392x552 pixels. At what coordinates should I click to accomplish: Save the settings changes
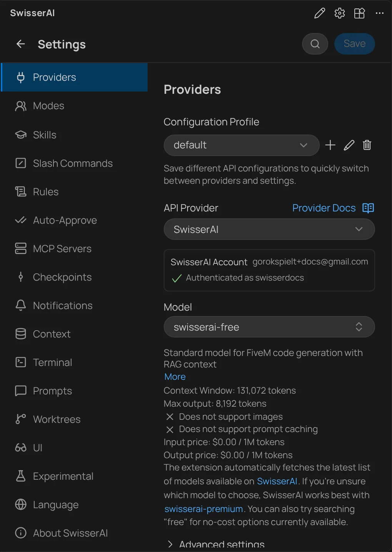pyautogui.click(x=355, y=44)
